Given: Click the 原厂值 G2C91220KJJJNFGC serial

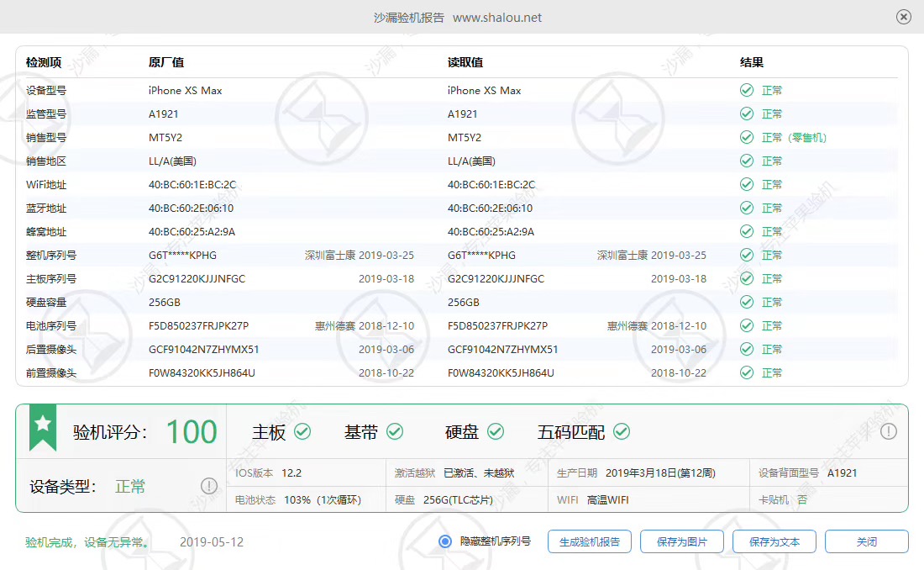Looking at the screenshot, I should click(197, 278).
